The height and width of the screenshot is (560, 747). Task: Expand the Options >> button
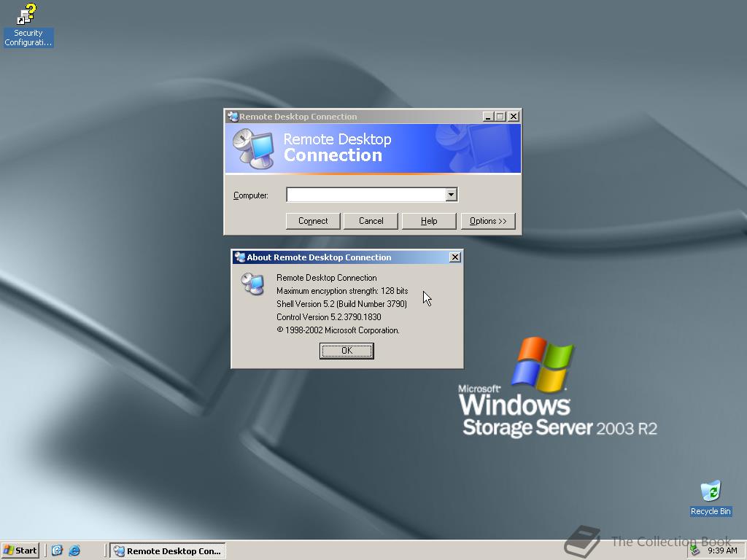[488, 221]
